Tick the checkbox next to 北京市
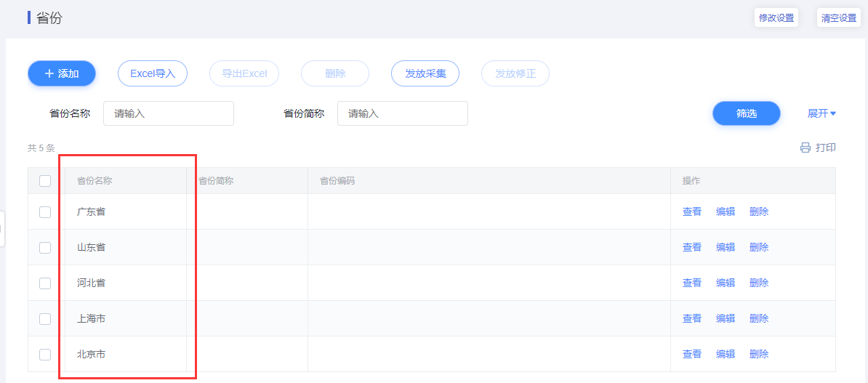This screenshot has width=868, height=383. click(45, 355)
